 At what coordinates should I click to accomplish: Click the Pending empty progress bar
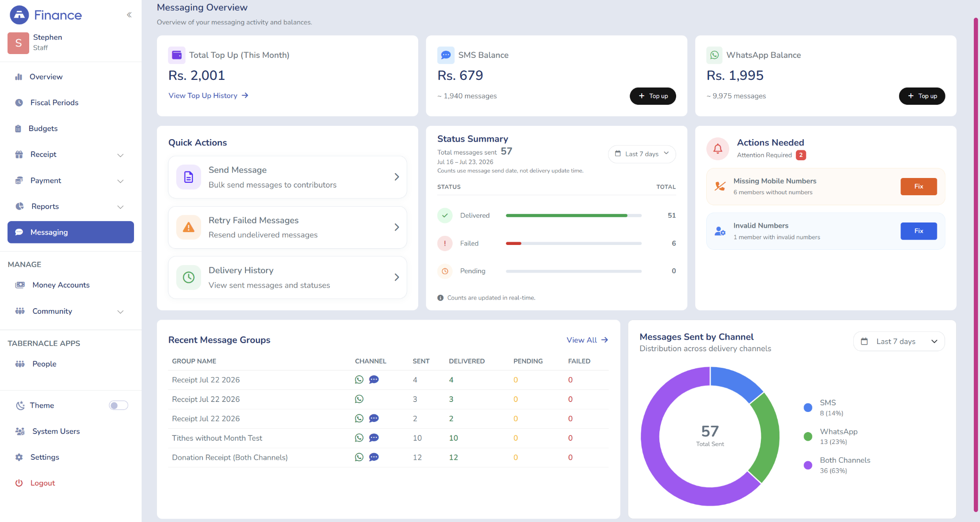tap(573, 271)
